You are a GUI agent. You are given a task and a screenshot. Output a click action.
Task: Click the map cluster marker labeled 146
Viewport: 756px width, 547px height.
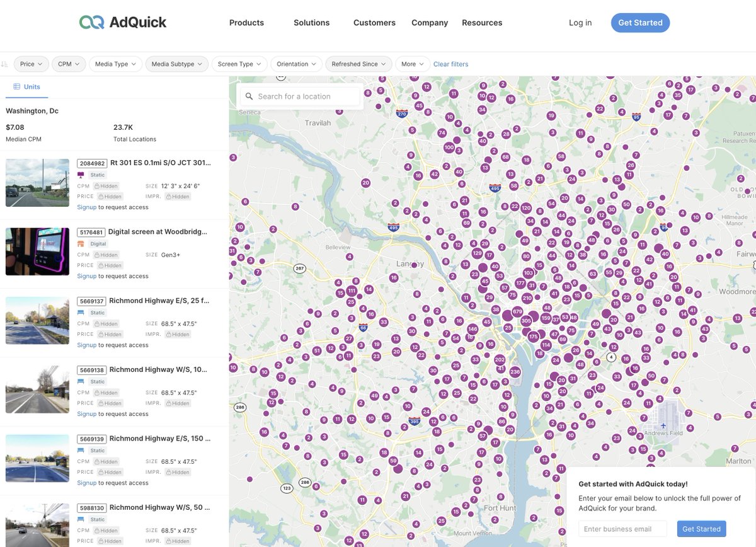click(472, 329)
